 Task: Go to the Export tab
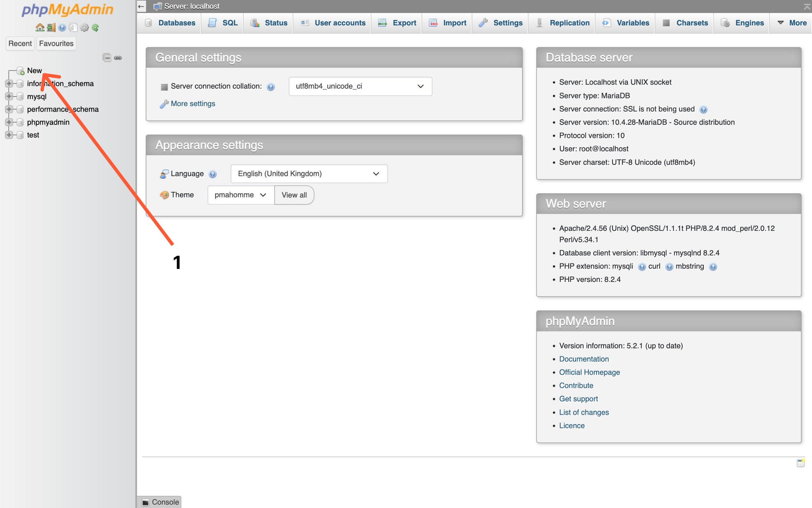(x=397, y=23)
